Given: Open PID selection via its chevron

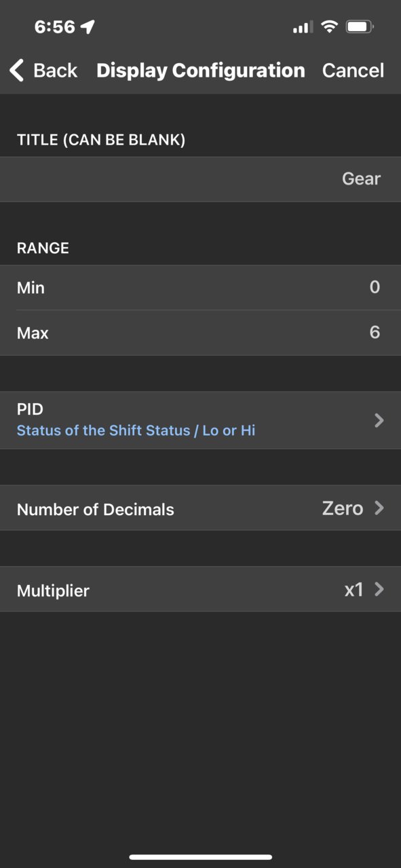Looking at the screenshot, I should (379, 420).
